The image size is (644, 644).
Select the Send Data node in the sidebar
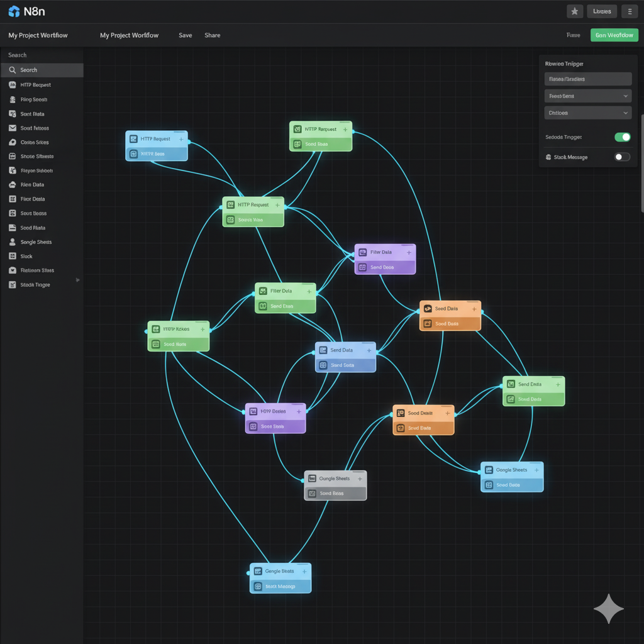[33, 227]
